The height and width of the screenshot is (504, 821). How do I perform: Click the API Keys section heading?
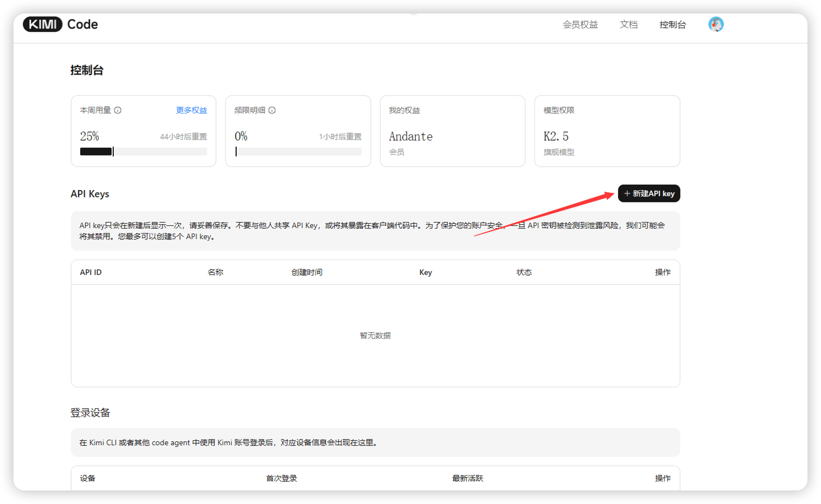tap(90, 194)
